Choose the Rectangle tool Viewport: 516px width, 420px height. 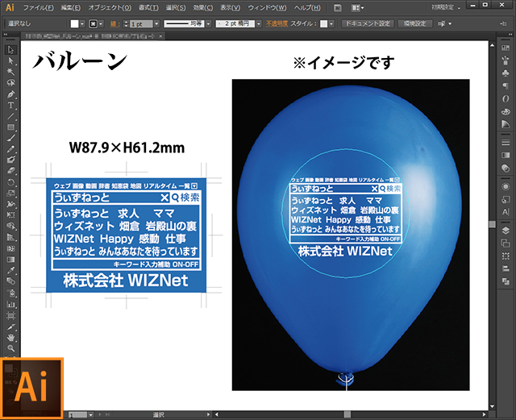coord(10,127)
